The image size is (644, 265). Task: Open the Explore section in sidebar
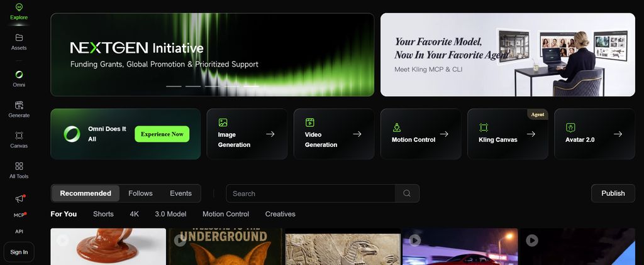19,11
